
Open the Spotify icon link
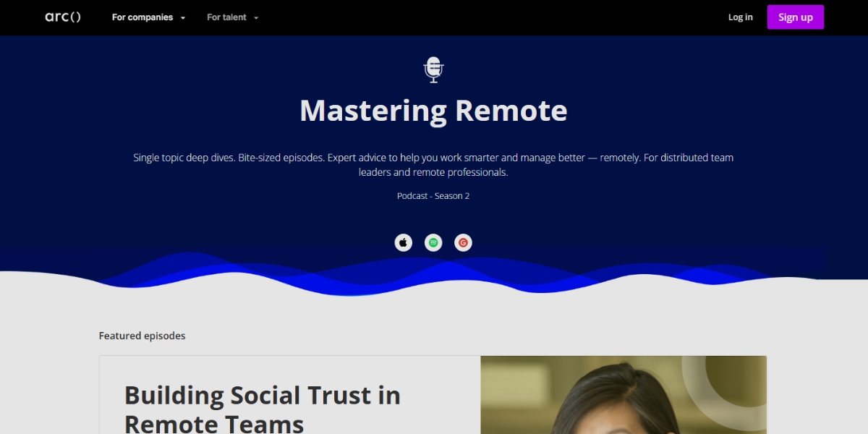[x=433, y=243]
